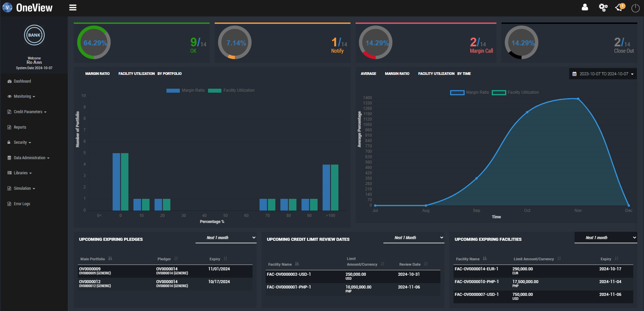Check notifications via the bell icon
Screen dimensions: 644x311
619,7
